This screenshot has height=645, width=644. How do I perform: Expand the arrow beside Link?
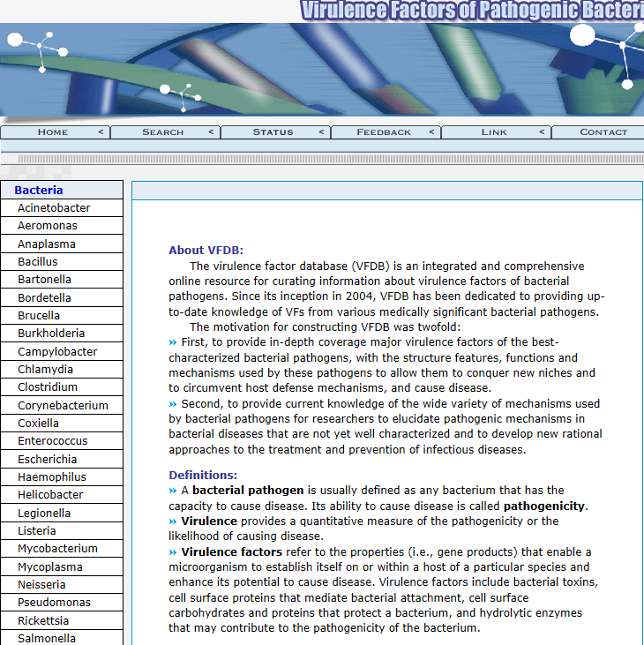(x=542, y=132)
